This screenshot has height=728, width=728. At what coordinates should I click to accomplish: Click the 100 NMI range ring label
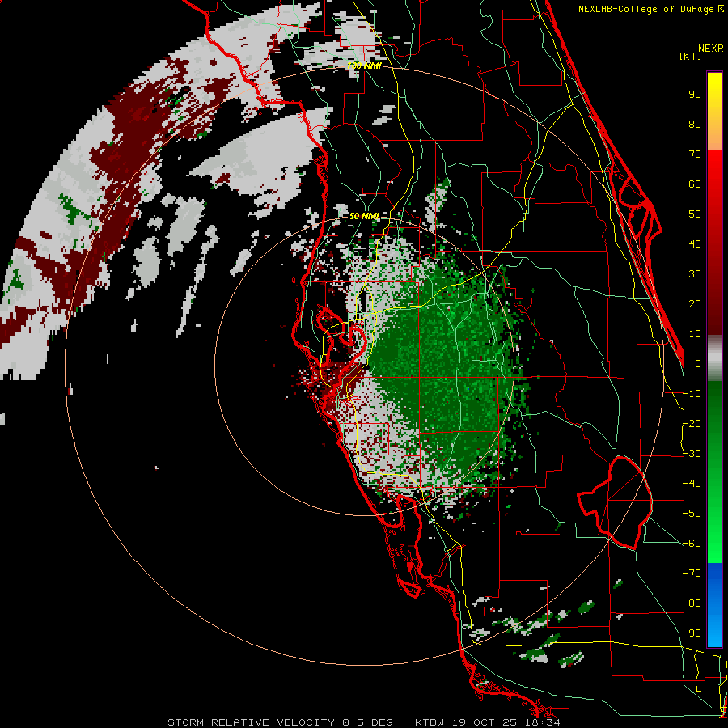pyautogui.click(x=364, y=66)
